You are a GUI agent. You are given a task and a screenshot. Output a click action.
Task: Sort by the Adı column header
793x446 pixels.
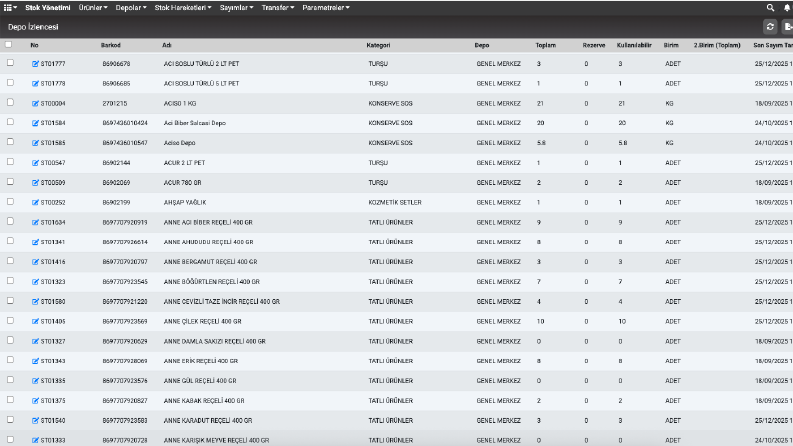pyautogui.click(x=167, y=45)
